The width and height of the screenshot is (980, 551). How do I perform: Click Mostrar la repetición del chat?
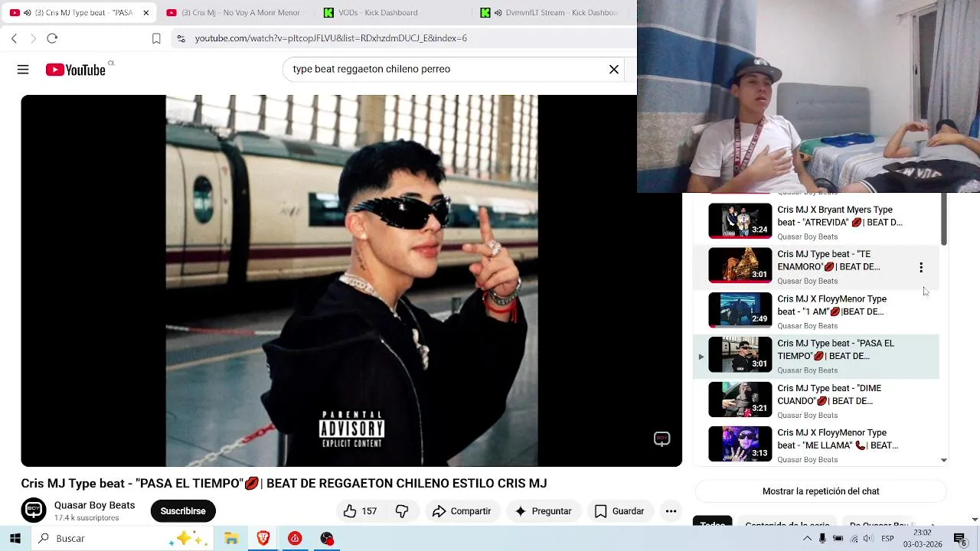[x=821, y=491]
